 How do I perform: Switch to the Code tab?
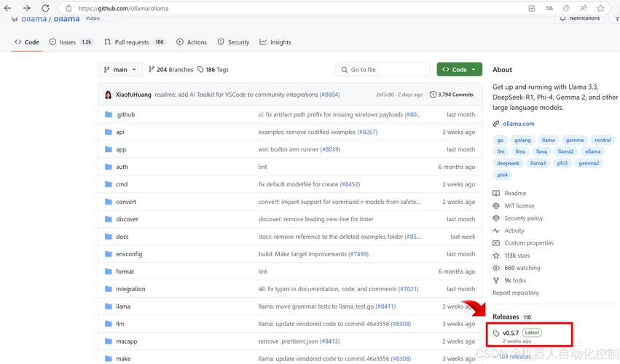[27, 42]
